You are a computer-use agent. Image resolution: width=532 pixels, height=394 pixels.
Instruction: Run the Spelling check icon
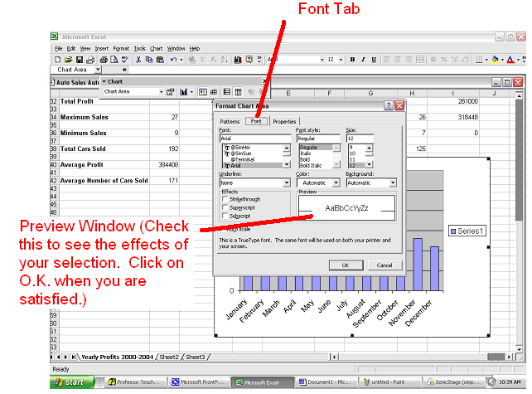pyautogui.click(x=125, y=60)
